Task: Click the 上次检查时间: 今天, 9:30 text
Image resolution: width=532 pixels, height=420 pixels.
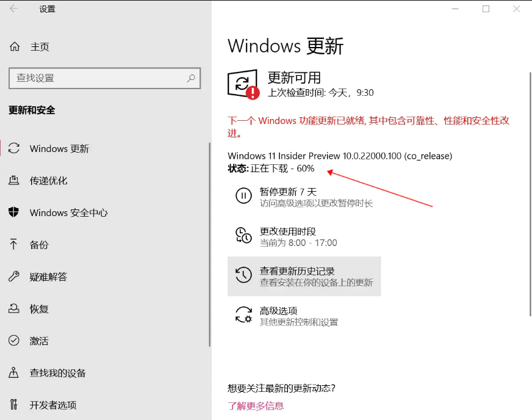Action: (x=321, y=93)
